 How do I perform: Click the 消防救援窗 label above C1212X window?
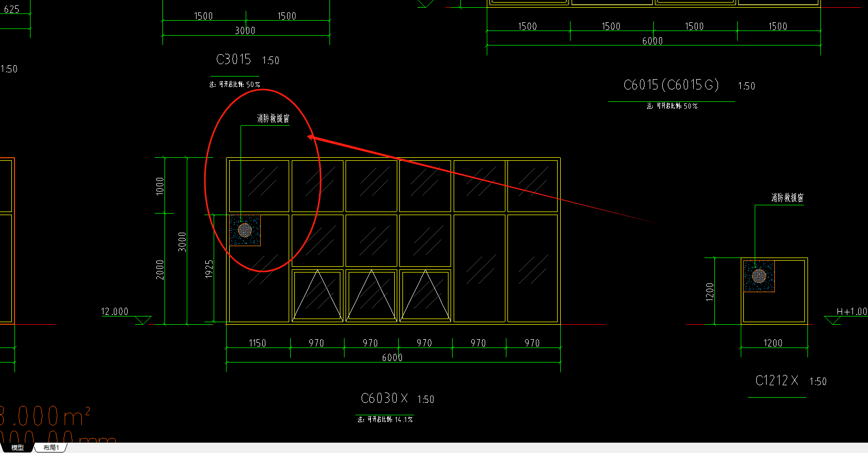787,198
